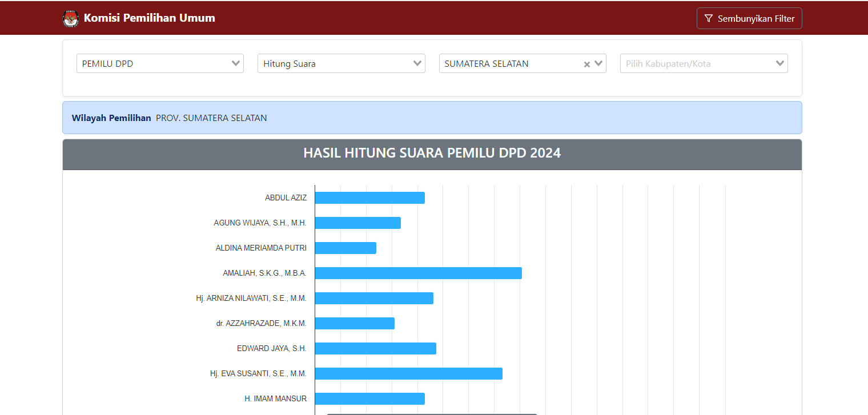Click the ALDINA MERIAMDA PUTRI vote bar

pyautogui.click(x=345, y=248)
